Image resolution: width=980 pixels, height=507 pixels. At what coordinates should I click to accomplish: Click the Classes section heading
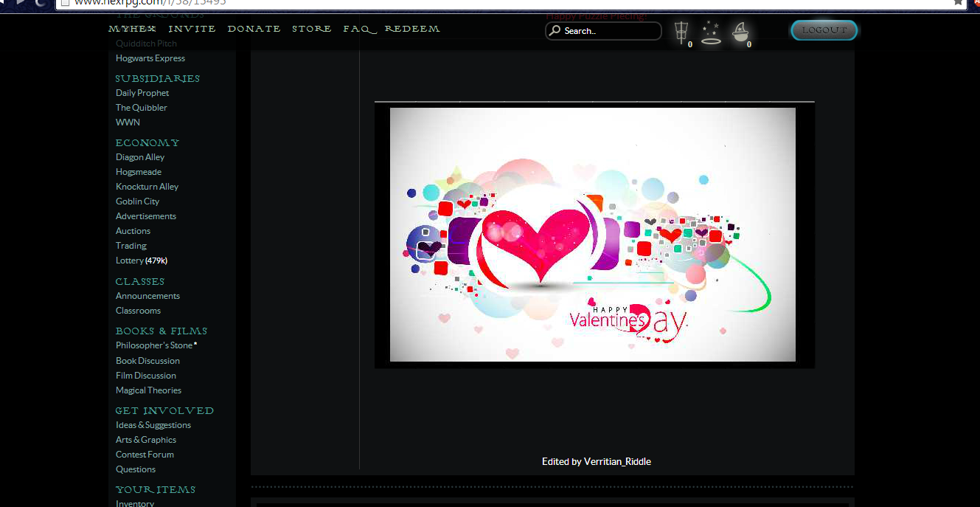(140, 281)
